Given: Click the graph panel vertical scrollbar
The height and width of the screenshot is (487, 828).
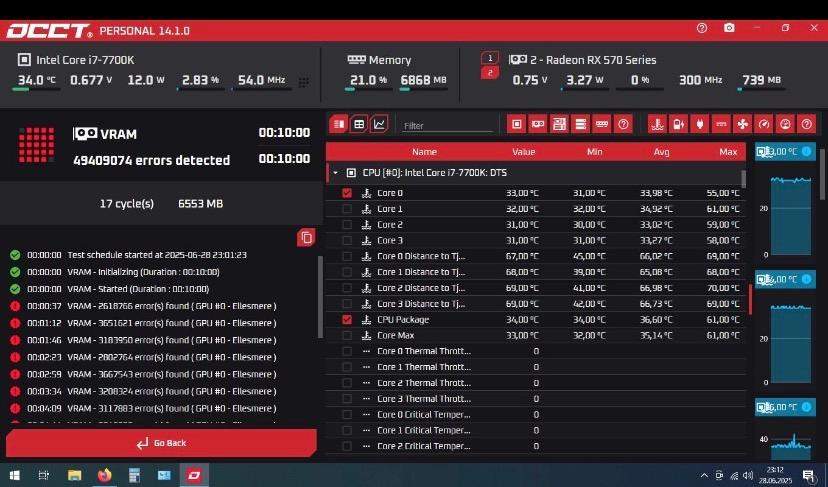Looking at the screenshot, I should [x=822, y=173].
